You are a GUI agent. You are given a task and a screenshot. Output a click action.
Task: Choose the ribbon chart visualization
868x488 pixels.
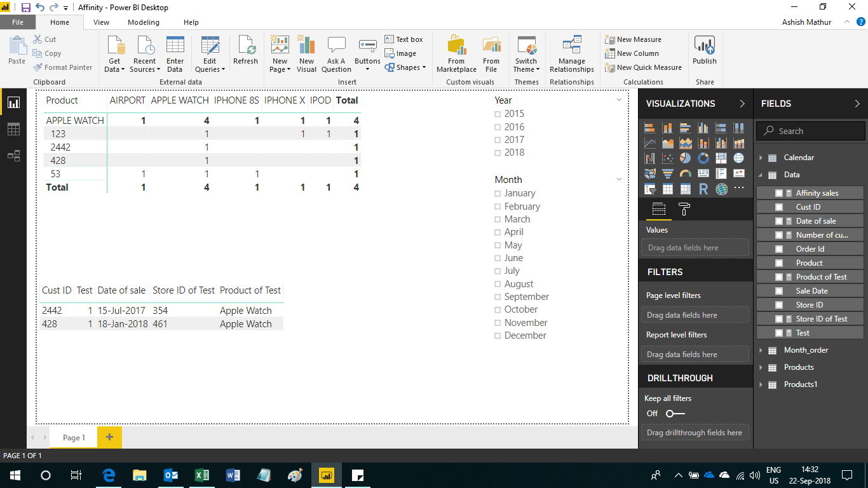click(739, 143)
